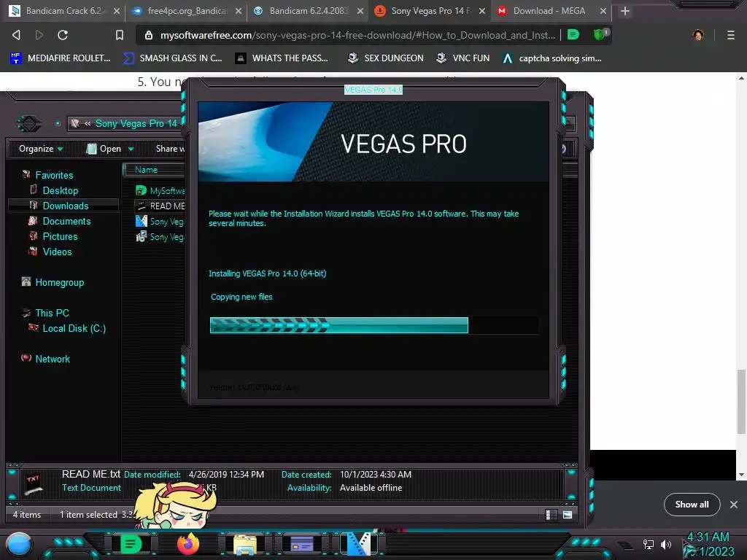Select the MySoftwa... file icon

141,190
